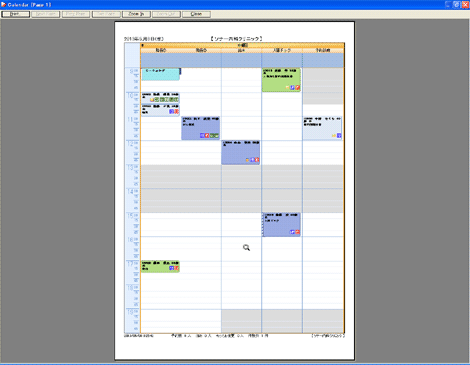Click the red X window close button
This screenshot has height=365, width=470.
[465, 4]
